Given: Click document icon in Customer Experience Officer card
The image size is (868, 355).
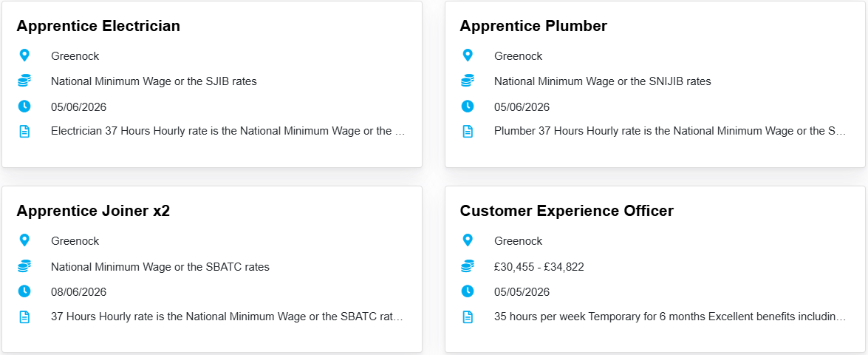Looking at the screenshot, I should pyautogui.click(x=468, y=317).
